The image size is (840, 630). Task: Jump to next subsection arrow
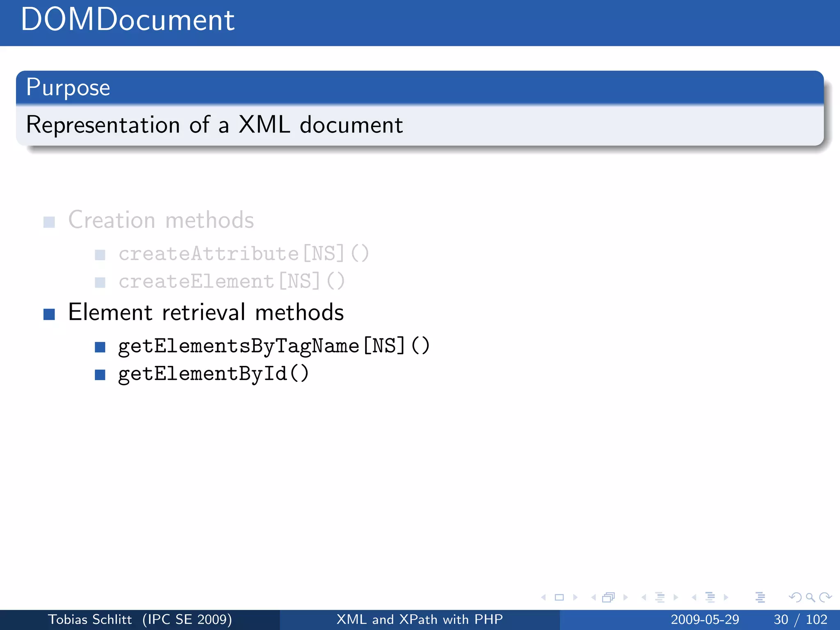pyautogui.click(x=676, y=598)
